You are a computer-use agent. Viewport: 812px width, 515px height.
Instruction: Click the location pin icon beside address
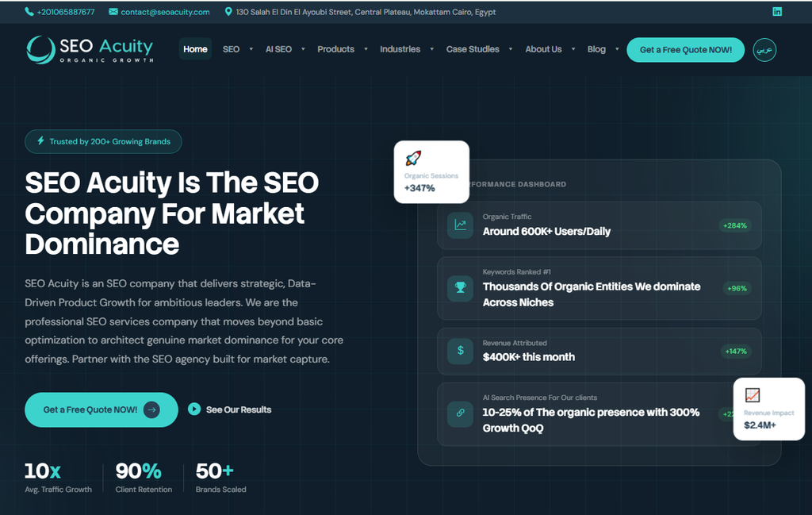coord(228,12)
